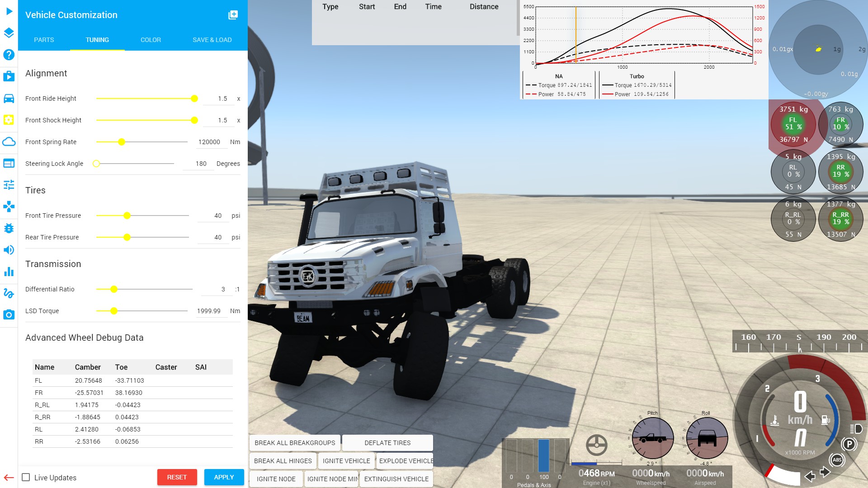Click the squiggly path icon in the sidebar
Image resolution: width=868 pixels, height=488 pixels.
9,293
